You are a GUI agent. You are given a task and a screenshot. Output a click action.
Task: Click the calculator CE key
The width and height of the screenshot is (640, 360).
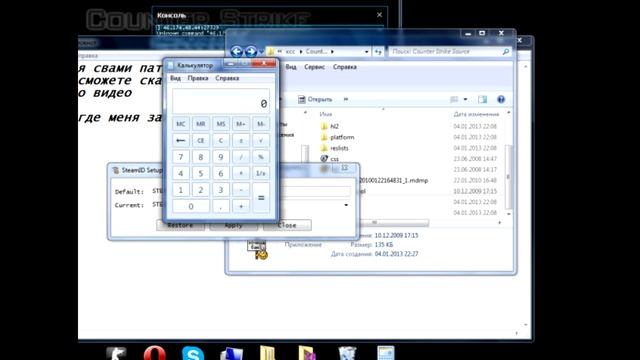point(201,140)
